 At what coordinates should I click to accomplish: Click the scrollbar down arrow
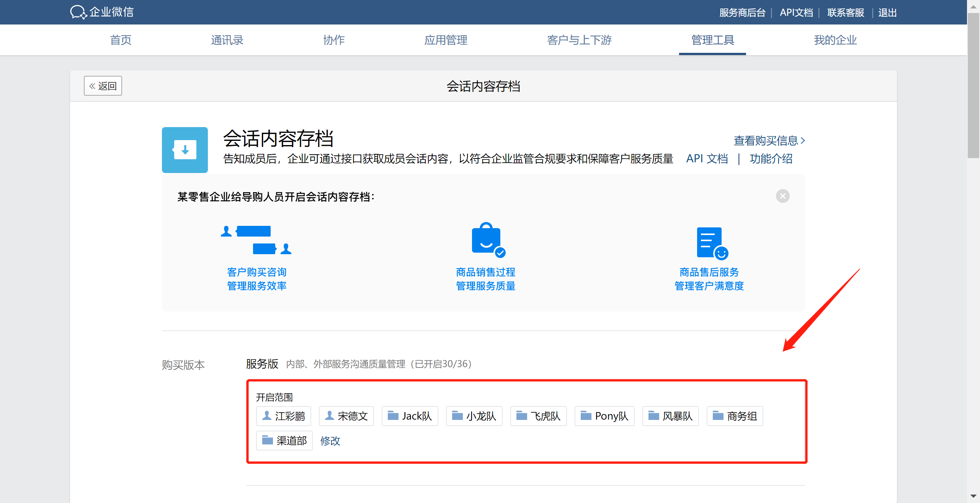973,496
